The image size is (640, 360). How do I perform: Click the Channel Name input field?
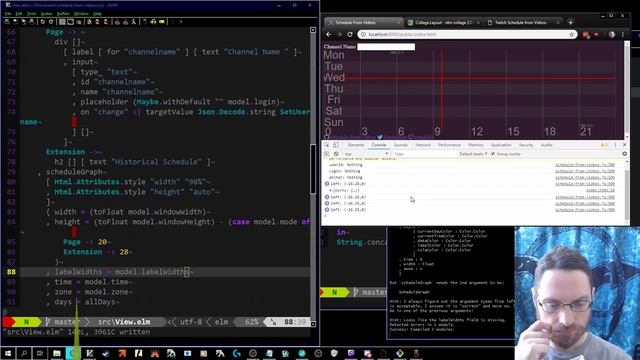point(386,47)
